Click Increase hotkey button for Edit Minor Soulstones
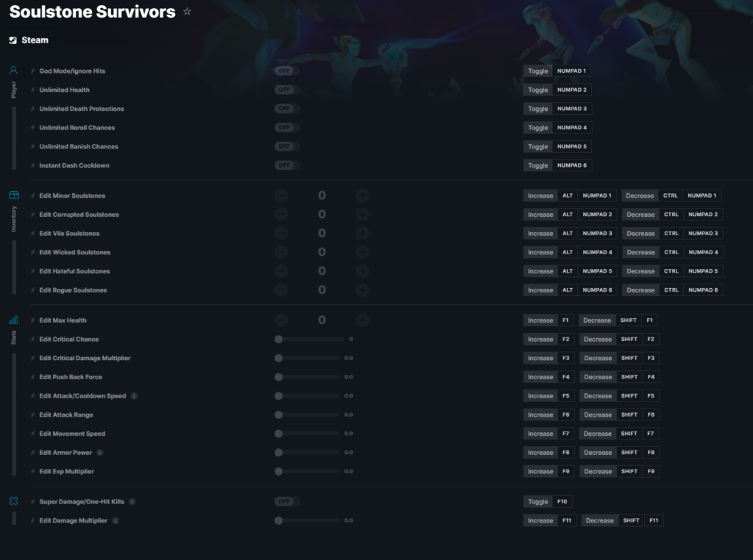Screen dimensions: 753x560 tap(540, 195)
